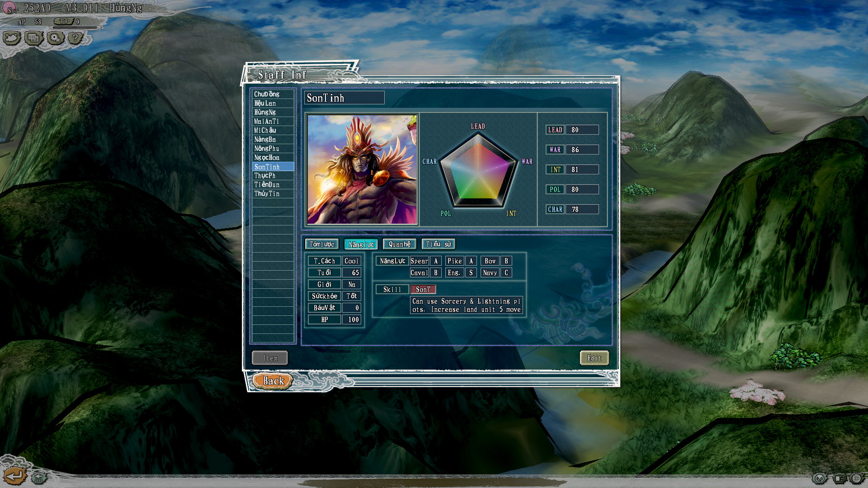Click the Navy rank C cell

click(506, 272)
